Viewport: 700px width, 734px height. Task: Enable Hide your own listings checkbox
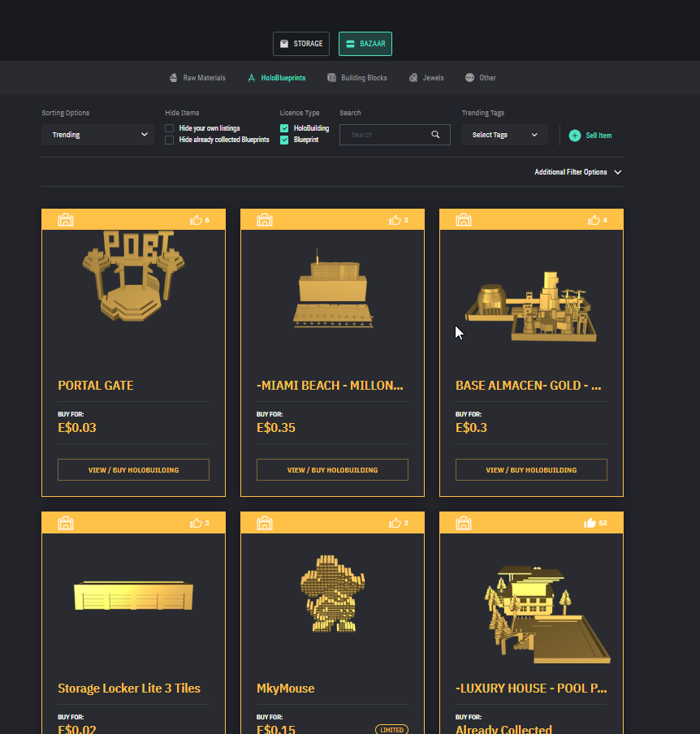tap(169, 128)
